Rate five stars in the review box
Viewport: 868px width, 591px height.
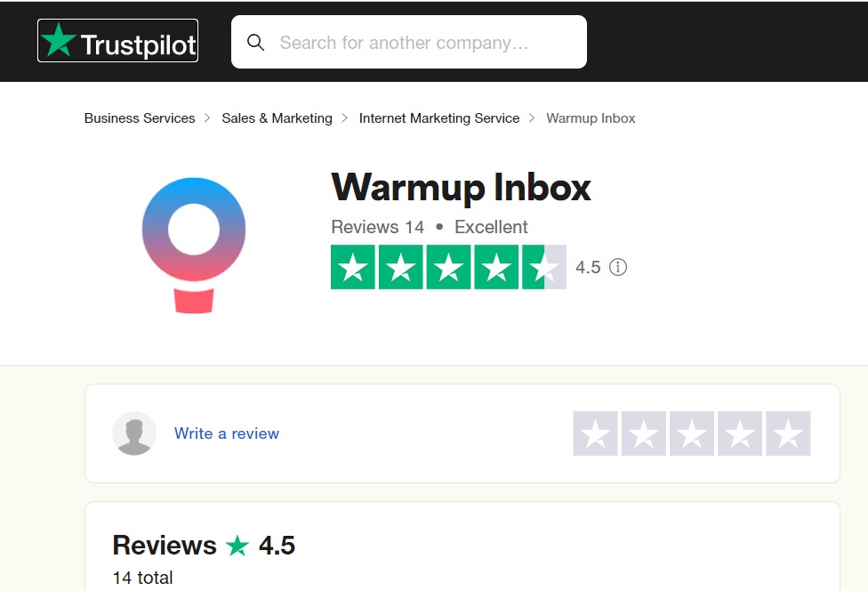(x=788, y=433)
